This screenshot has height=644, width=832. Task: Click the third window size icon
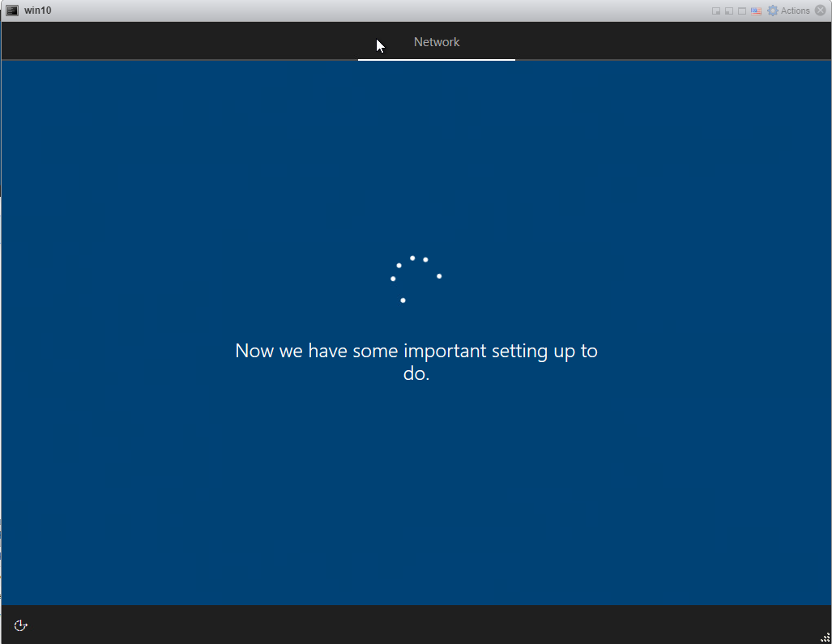[742, 11]
